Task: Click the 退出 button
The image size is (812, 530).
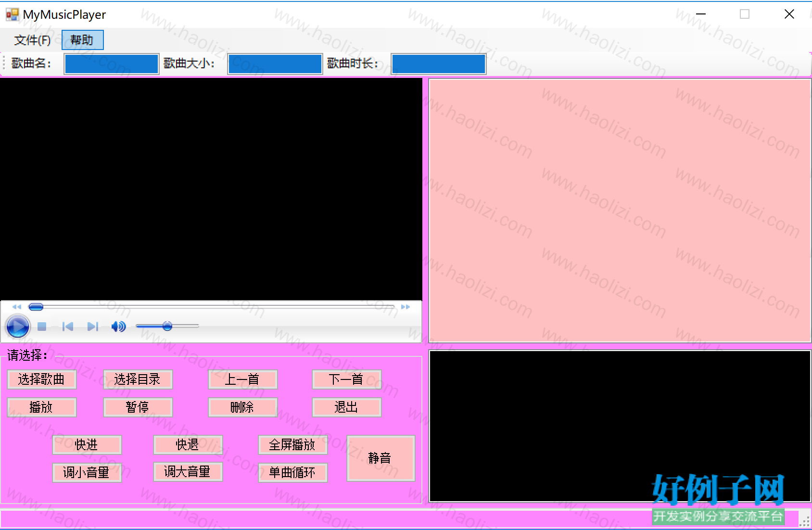Action: 347,407
